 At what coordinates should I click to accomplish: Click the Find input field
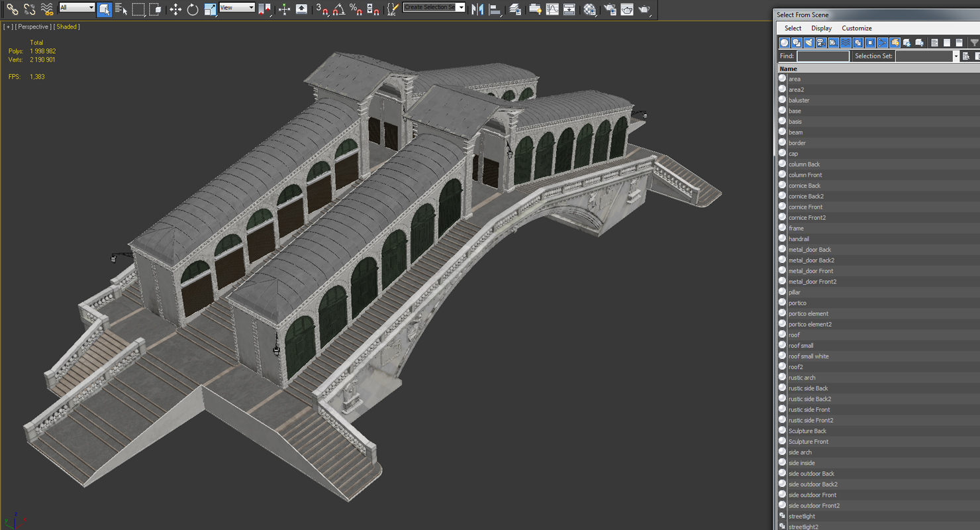822,56
